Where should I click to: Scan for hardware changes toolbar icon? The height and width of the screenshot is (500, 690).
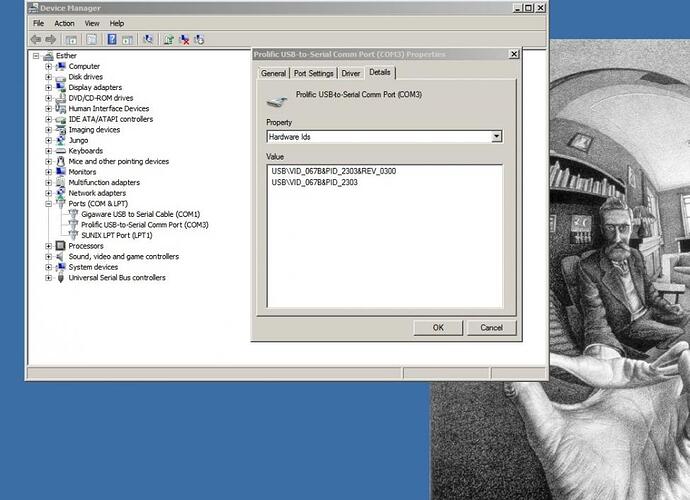tap(148, 40)
